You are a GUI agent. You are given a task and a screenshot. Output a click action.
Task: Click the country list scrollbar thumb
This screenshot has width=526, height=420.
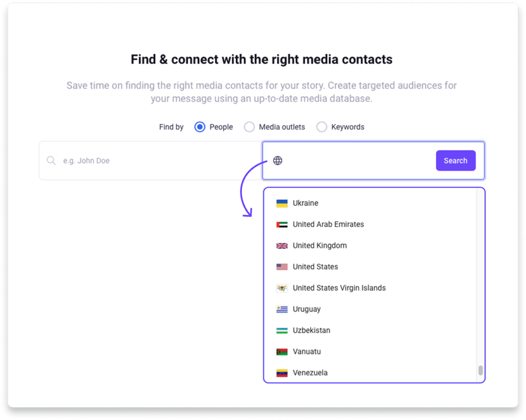point(480,371)
